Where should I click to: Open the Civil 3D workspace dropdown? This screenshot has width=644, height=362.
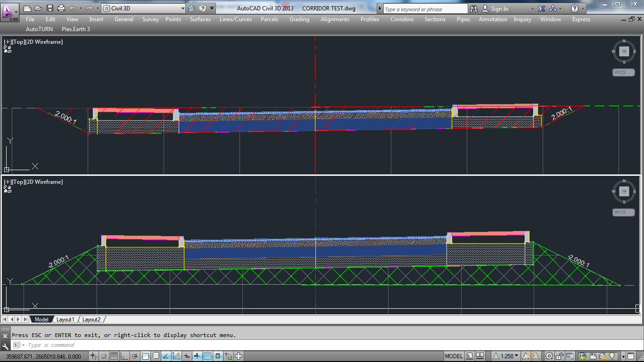[143, 8]
